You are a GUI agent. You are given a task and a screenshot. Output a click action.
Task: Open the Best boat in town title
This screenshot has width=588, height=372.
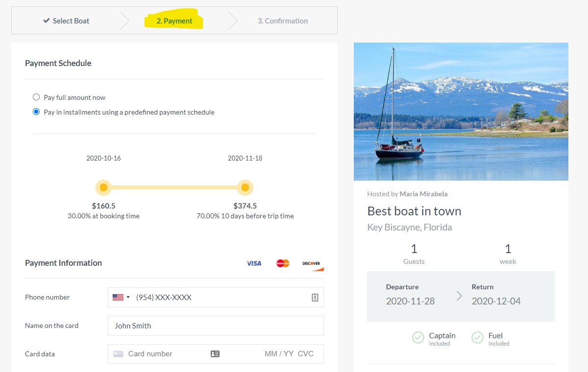[414, 211]
